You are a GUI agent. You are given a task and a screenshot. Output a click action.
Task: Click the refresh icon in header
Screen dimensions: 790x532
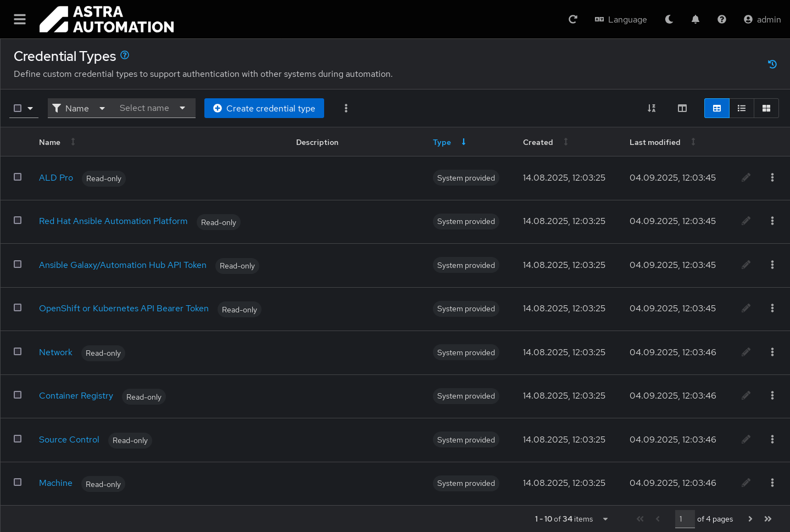(572, 19)
